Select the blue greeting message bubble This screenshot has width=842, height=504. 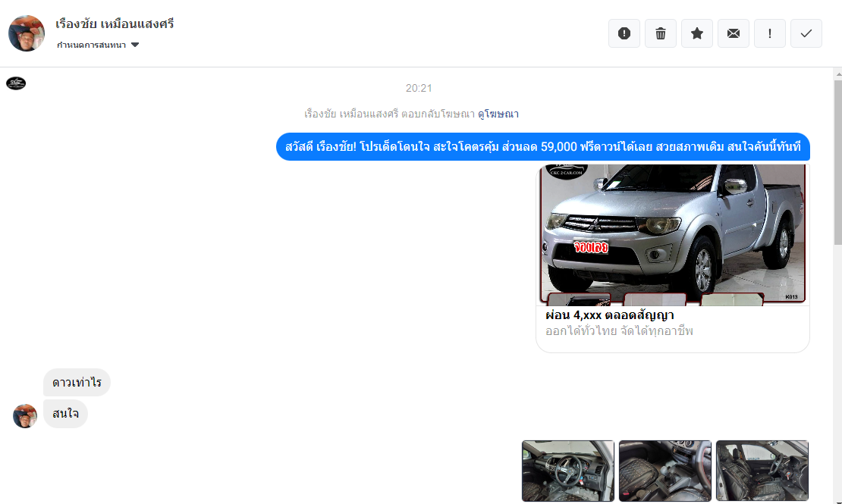click(x=543, y=146)
